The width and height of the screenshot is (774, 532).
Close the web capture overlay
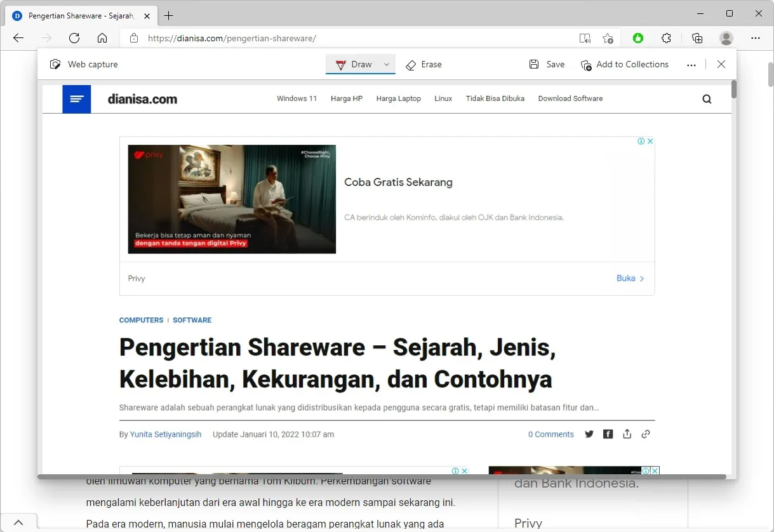click(x=721, y=64)
